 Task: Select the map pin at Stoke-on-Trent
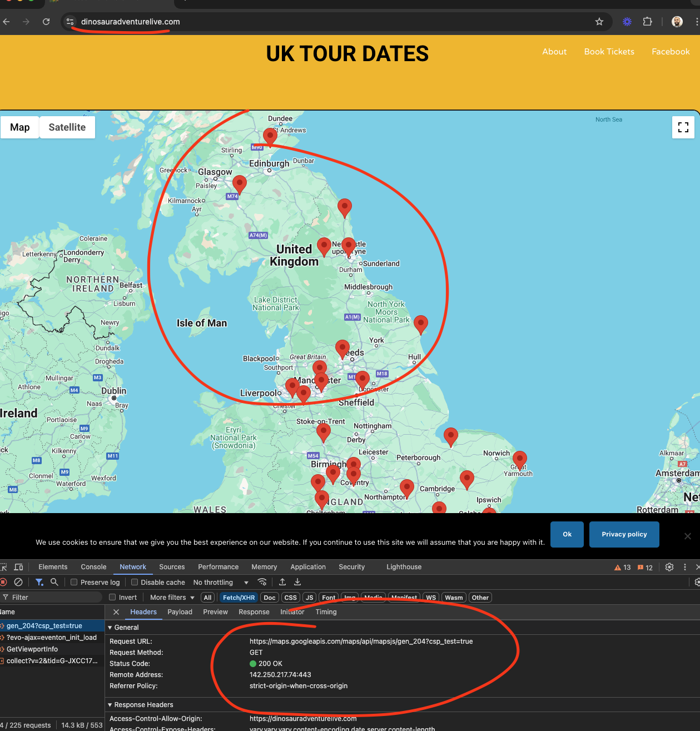coord(323,432)
